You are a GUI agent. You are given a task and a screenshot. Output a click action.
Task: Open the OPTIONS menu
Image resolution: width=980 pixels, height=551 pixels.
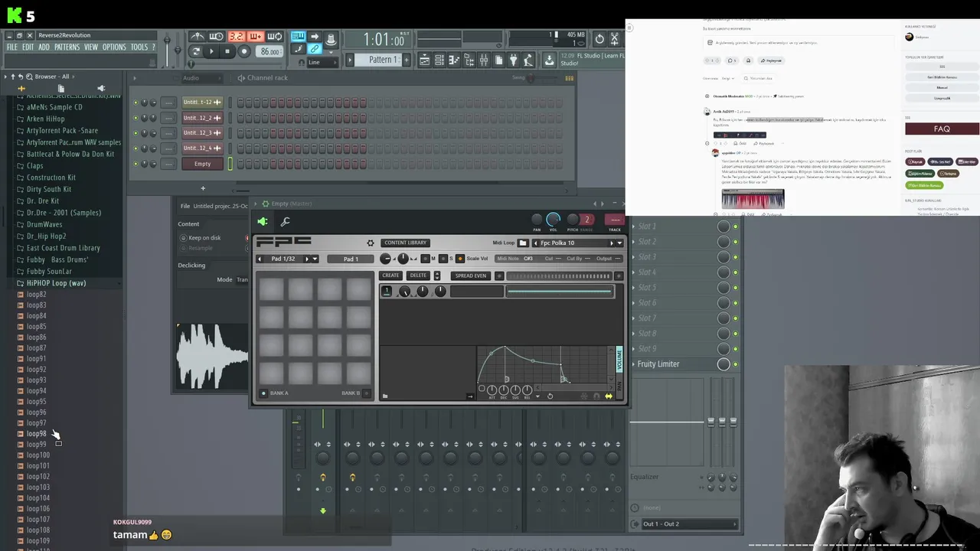pos(114,47)
